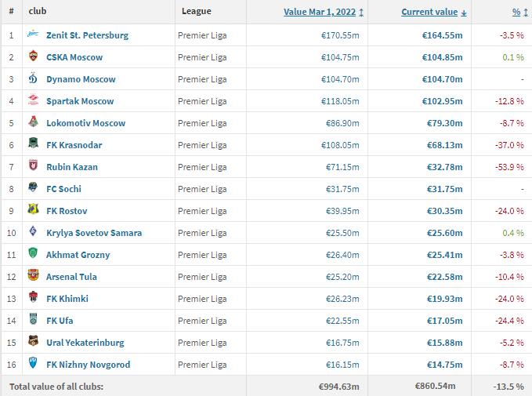The height and width of the screenshot is (396, 532).
Task: Open the Krylya Sovetov Samara link
Action: 94,233
